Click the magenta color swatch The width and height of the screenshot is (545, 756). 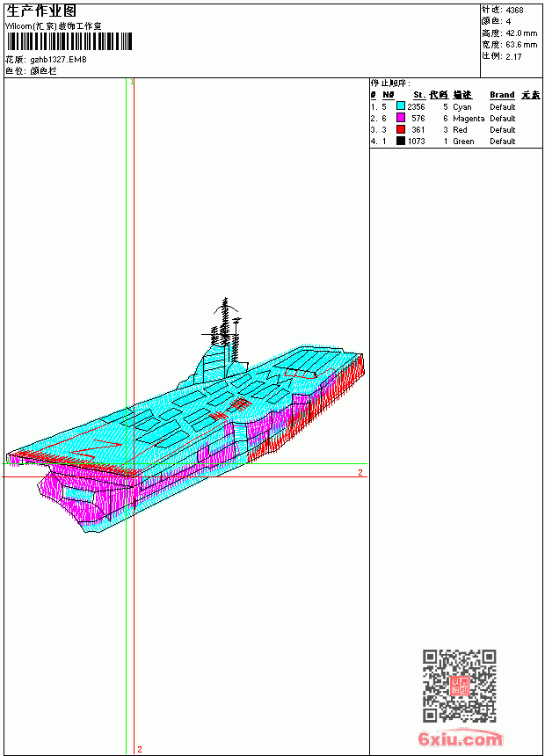(400, 118)
